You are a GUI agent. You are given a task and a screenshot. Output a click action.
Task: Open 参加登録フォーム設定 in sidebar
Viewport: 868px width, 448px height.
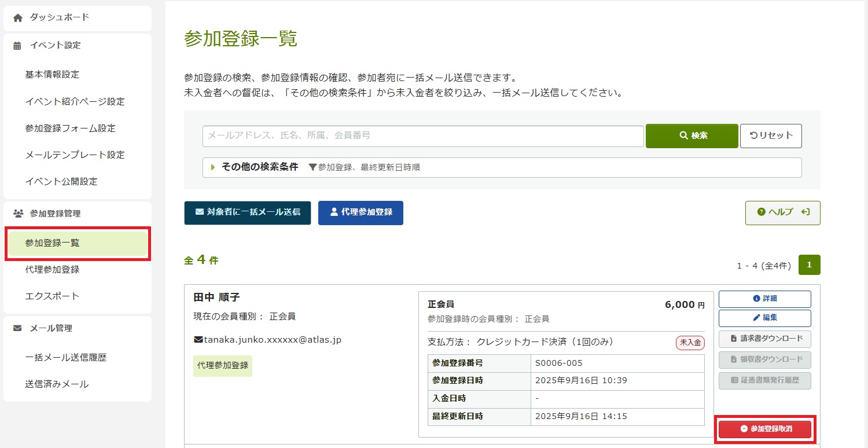tap(70, 128)
